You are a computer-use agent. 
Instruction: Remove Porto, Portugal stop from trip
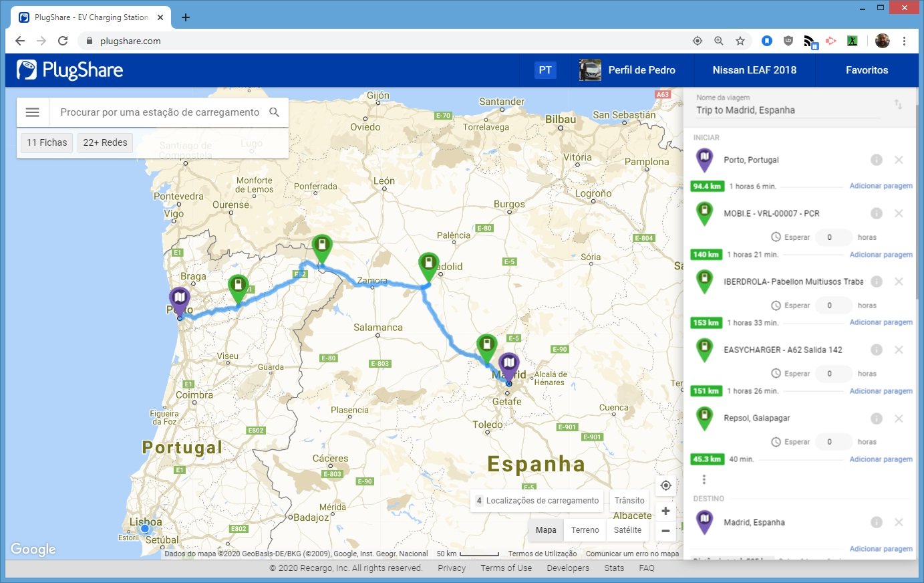coord(899,160)
